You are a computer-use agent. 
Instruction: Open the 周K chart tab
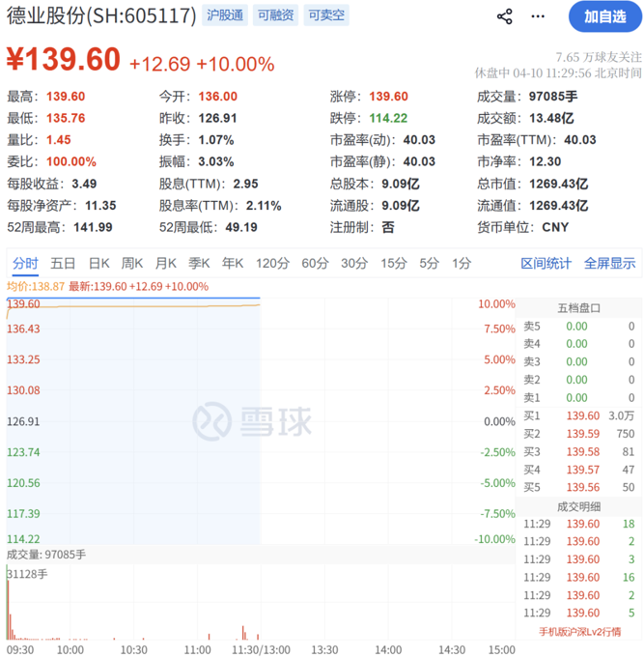tap(132, 263)
